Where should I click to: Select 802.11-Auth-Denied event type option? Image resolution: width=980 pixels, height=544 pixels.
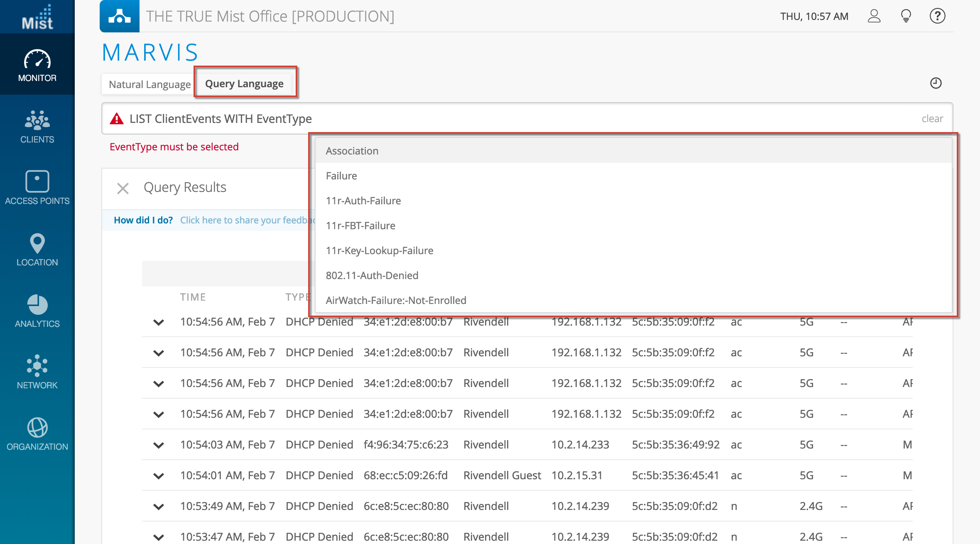coord(372,275)
